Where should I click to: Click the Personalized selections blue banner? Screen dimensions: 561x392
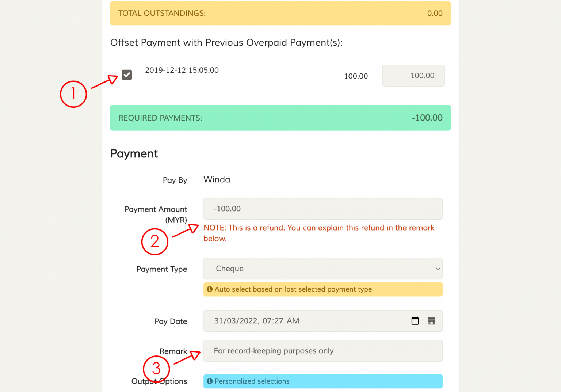pos(323,381)
